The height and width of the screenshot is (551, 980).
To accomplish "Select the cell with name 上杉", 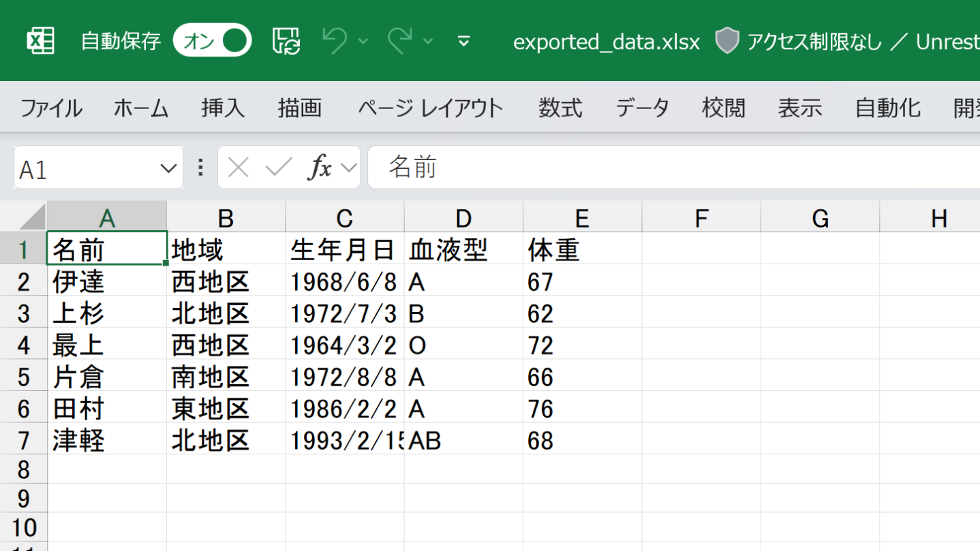I will coord(107,312).
